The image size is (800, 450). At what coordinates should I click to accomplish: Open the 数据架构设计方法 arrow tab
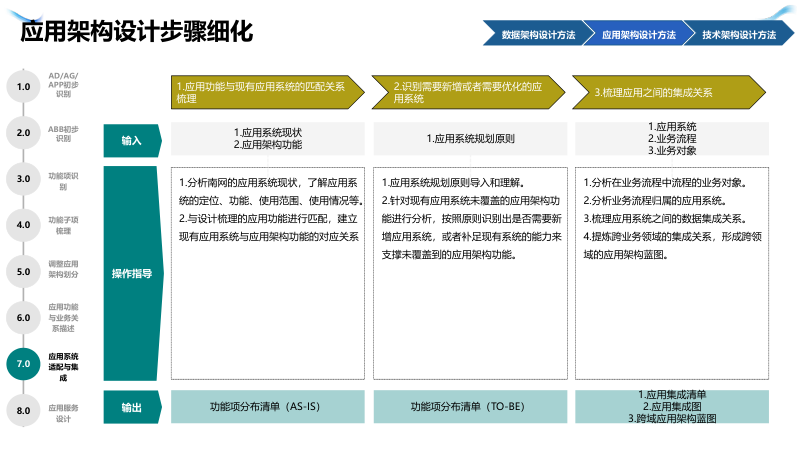[538, 34]
